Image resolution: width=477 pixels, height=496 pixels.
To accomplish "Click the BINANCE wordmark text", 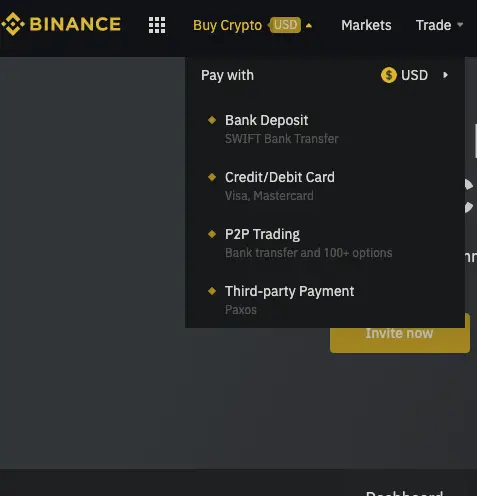I will (75, 24).
